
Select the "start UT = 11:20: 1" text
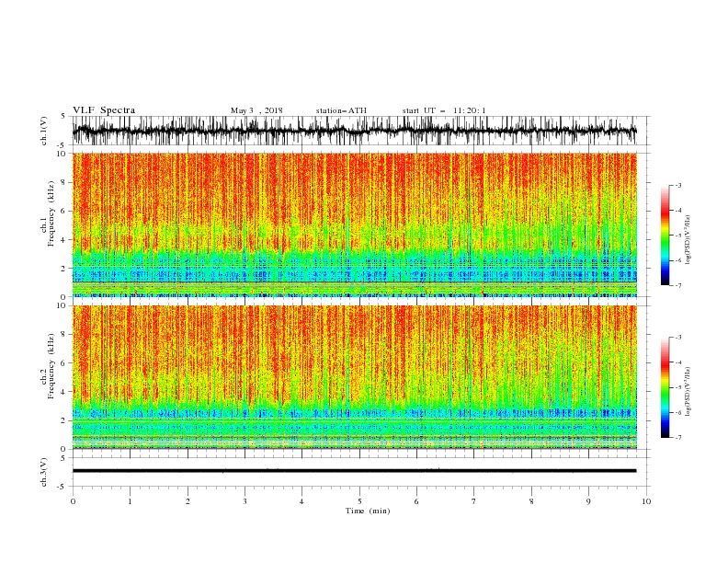pyautogui.click(x=444, y=110)
